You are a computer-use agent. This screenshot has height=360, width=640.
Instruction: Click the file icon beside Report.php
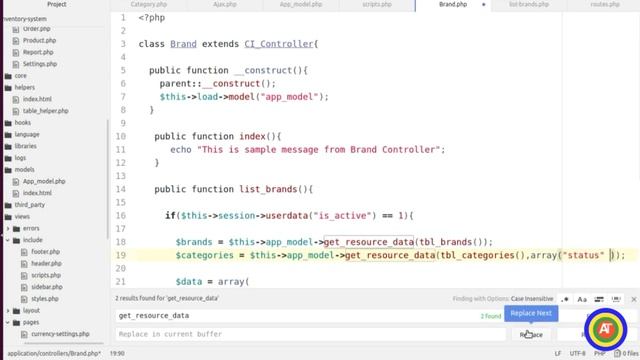point(16,53)
